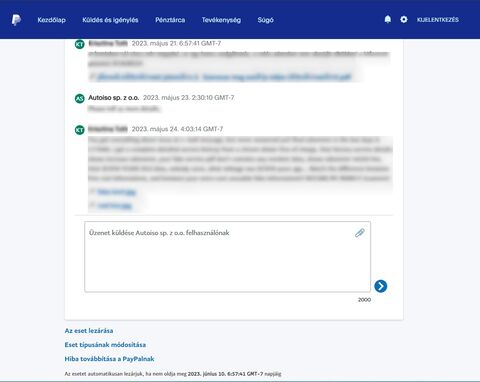Send the message with the blue arrow button
Screen dimensions: 480x382
381,286
